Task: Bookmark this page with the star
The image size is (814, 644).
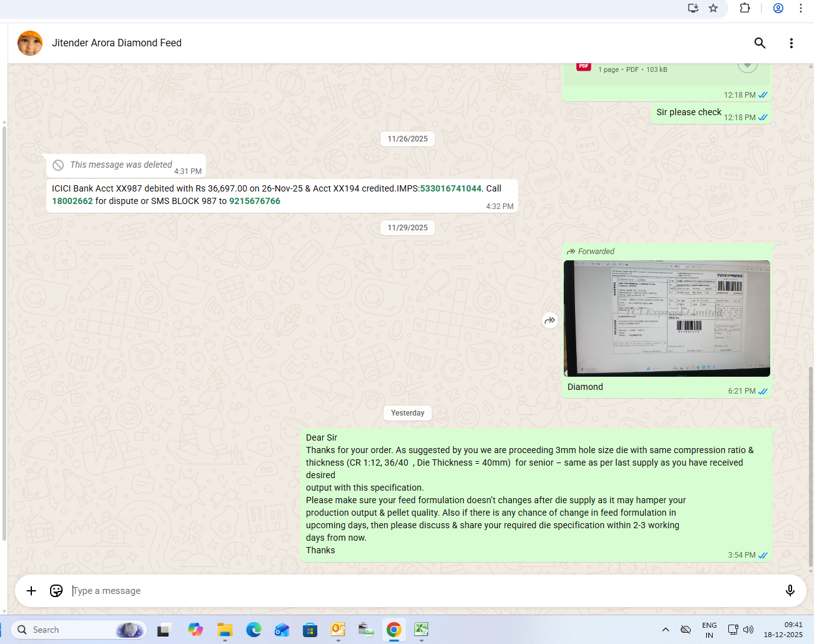Action: click(713, 8)
